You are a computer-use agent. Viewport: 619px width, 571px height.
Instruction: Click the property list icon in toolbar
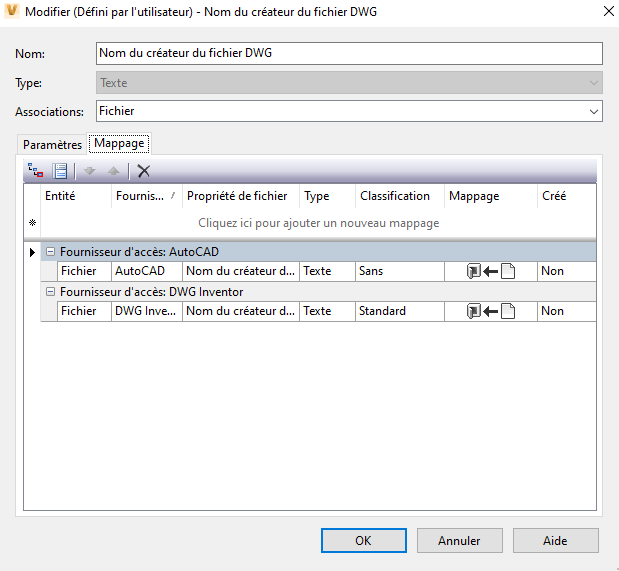pyautogui.click(x=60, y=171)
